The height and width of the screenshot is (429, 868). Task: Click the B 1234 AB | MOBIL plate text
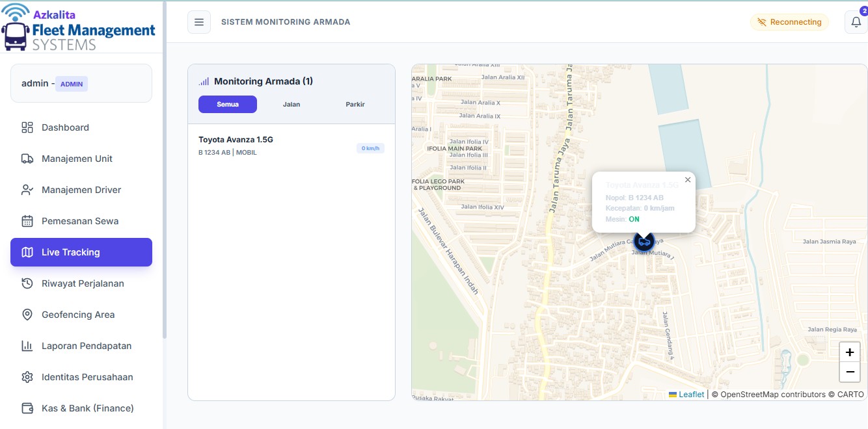(228, 153)
